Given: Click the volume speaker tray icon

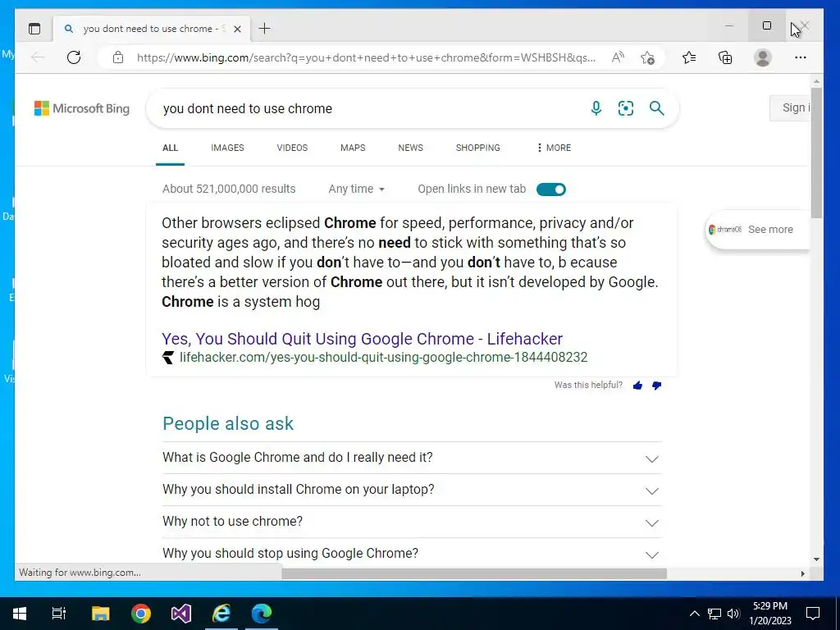Looking at the screenshot, I should pyautogui.click(x=733, y=614).
